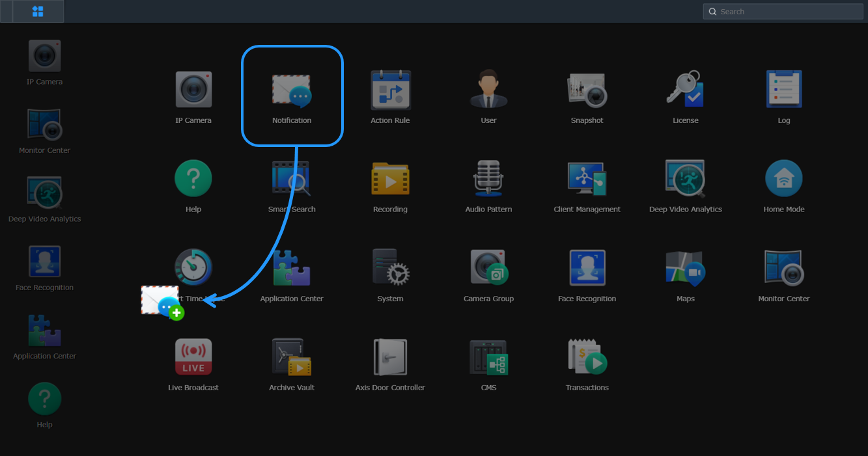Open Archive Vault
This screenshot has width=868, height=456.
click(x=292, y=356)
